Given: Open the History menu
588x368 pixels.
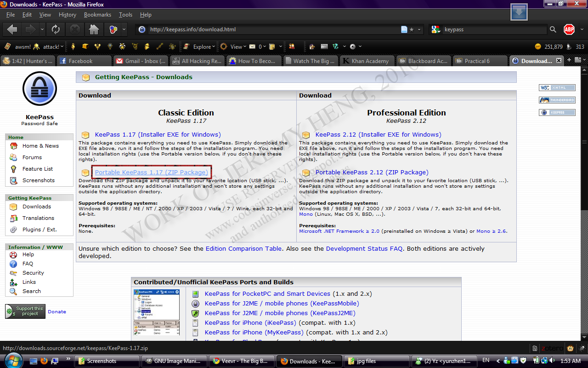Looking at the screenshot, I should click(67, 15).
